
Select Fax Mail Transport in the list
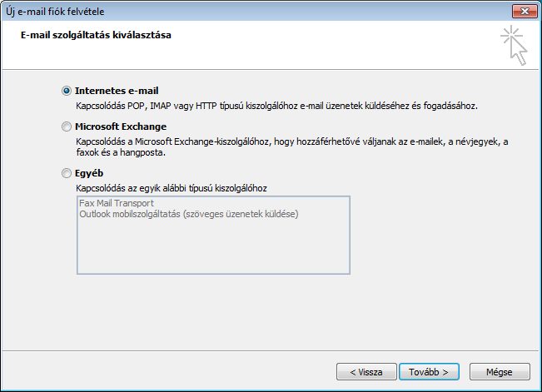117,203
